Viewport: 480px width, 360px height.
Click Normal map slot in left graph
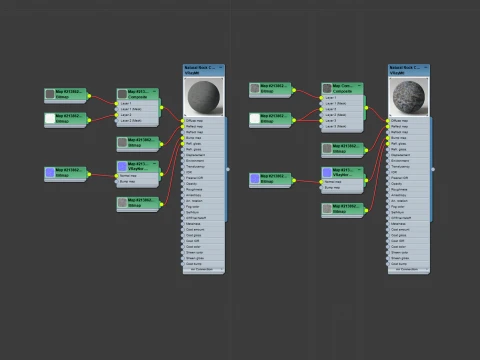click(137, 176)
